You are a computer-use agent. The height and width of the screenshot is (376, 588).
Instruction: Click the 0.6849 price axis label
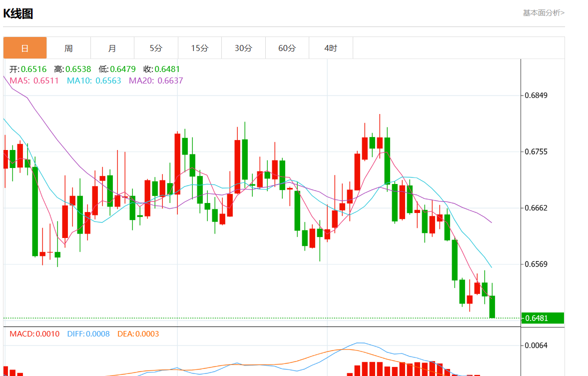point(536,95)
